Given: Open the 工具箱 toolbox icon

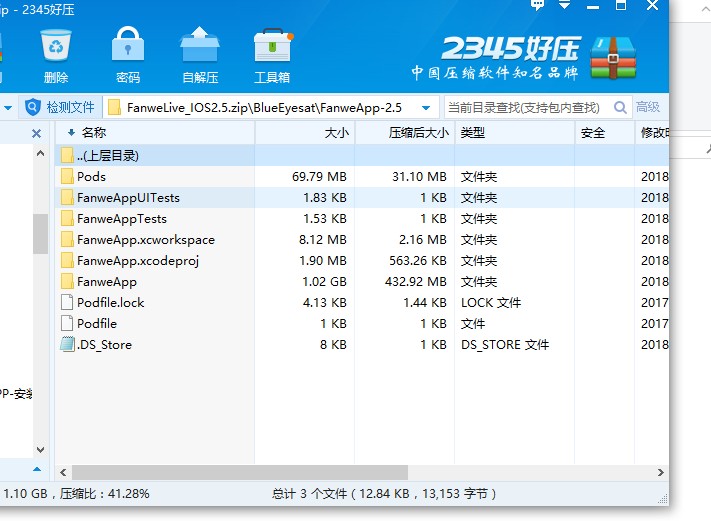Looking at the screenshot, I should pos(272,45).
